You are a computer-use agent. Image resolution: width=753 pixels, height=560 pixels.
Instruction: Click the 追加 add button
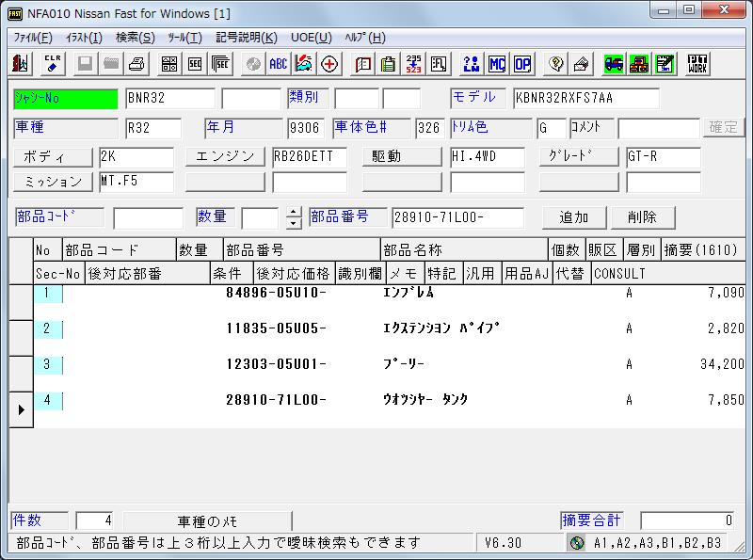574,217
